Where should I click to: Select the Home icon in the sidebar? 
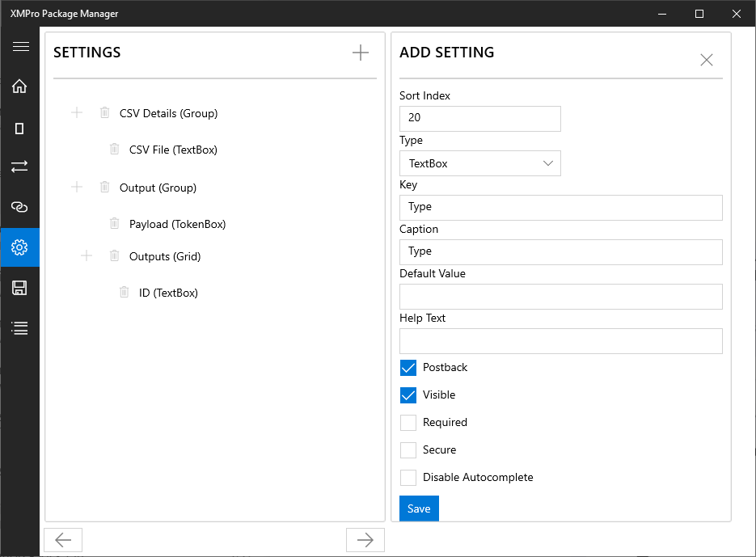[x=20, y=86]
